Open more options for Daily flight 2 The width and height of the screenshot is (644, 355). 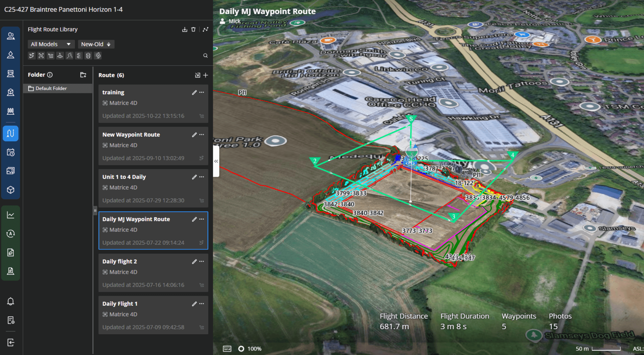pos(202,261)
